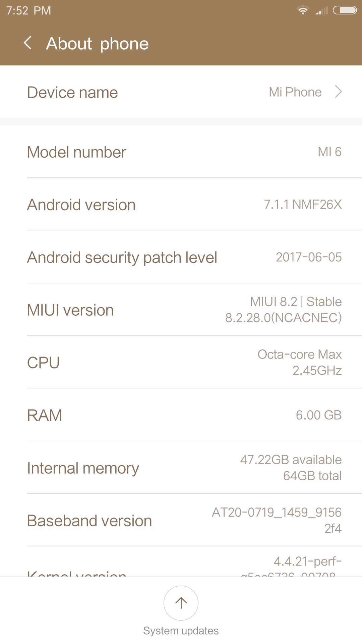
Task: Tap the battery indicator icon
Action: [345, 10]
